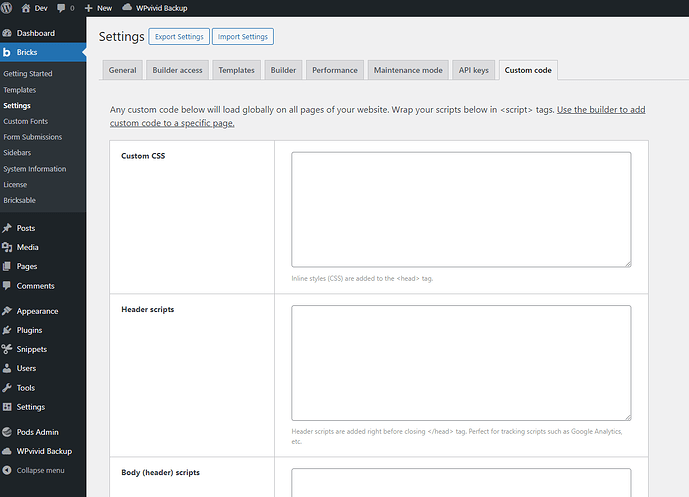This screenshot has width=689, height=497.
Task: Open the Plugins menu label
Action: (29, 330)
